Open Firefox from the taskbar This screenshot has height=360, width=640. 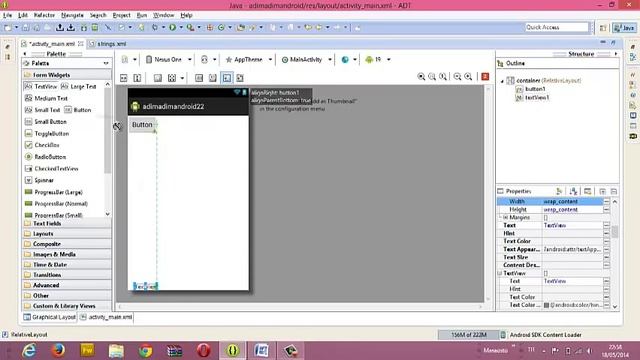(x=58, y=351)
